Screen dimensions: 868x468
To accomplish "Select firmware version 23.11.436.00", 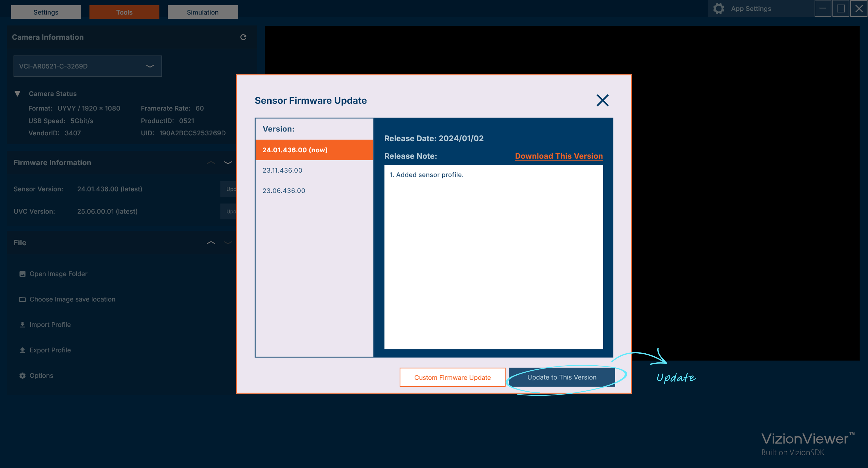I will click(282, 170).
